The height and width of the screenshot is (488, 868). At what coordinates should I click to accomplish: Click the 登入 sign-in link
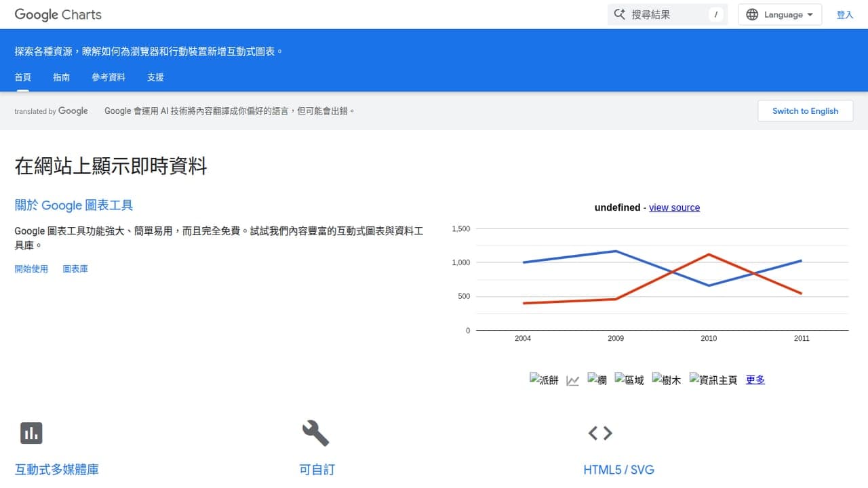pyautogui.click(x=845, y=14)
